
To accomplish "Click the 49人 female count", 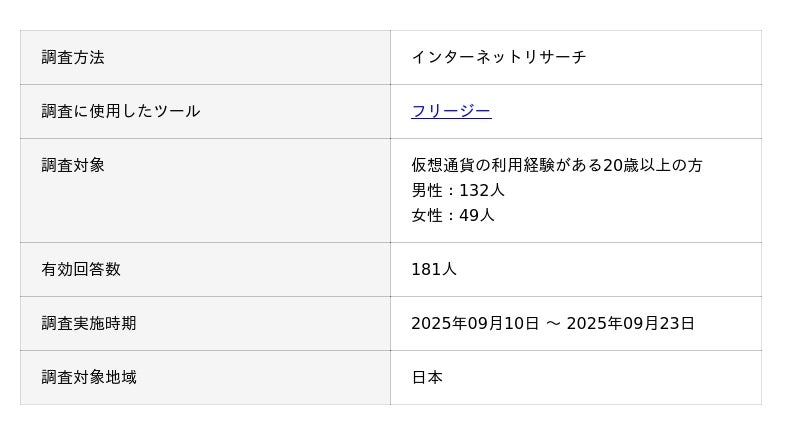I will [477, 215].
